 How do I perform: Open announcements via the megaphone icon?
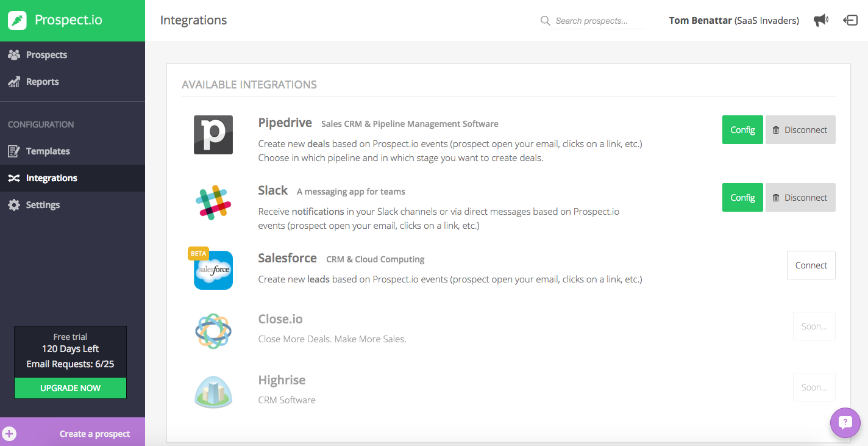(821, 20)
